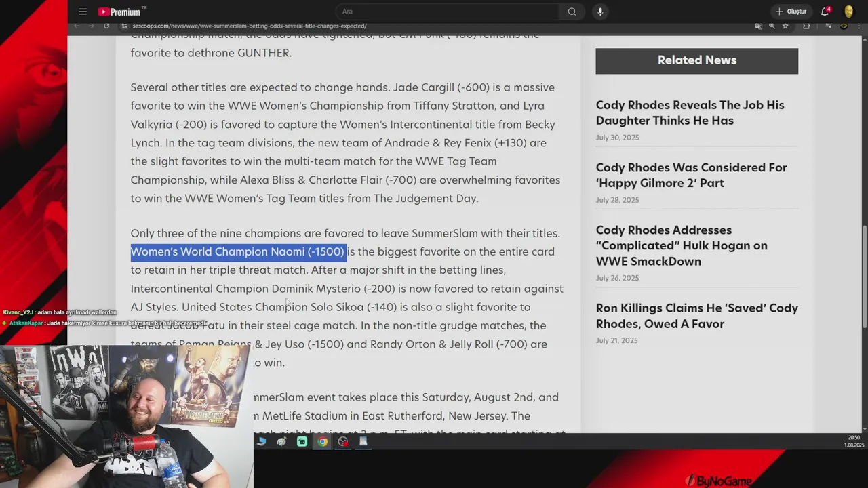Open the 'Oluştur' create button
Screen dimensions: 868x488
pos(791,12)
